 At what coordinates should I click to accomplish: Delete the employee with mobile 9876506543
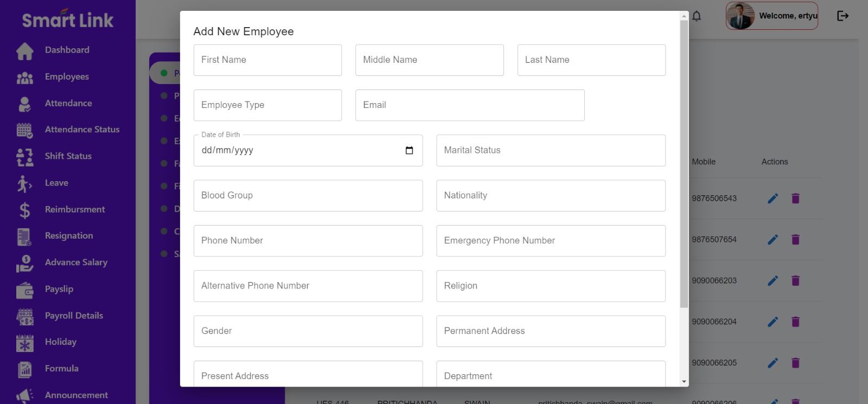(x=795, y=198)
